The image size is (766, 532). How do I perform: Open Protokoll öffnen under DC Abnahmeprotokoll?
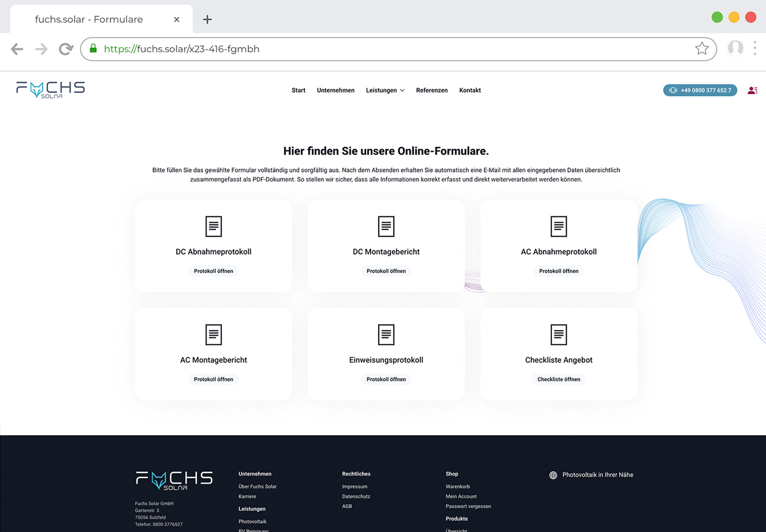pyautogui.click(x=214, y=271)
